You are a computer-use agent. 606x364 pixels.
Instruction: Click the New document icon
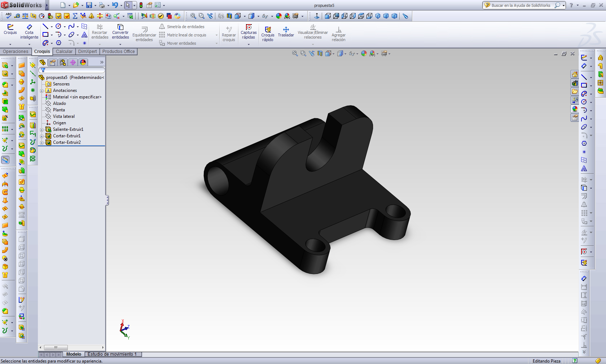[x=63, y=5]
